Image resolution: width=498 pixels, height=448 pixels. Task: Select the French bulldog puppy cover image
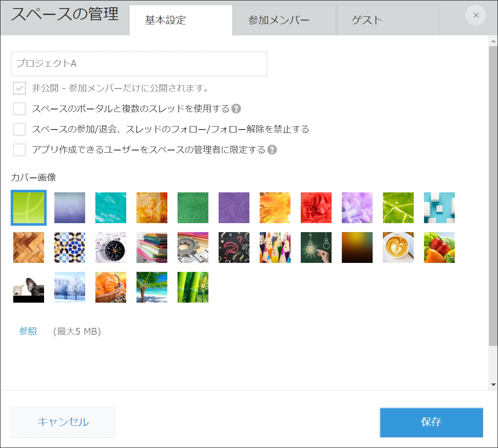(x=28, y=287)
